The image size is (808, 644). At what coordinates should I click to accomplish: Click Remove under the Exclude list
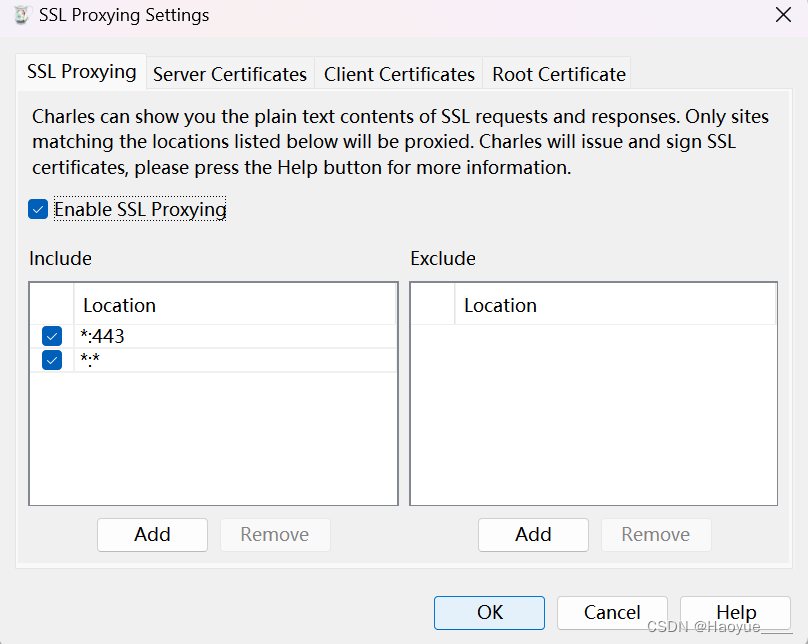click(656, 535)
